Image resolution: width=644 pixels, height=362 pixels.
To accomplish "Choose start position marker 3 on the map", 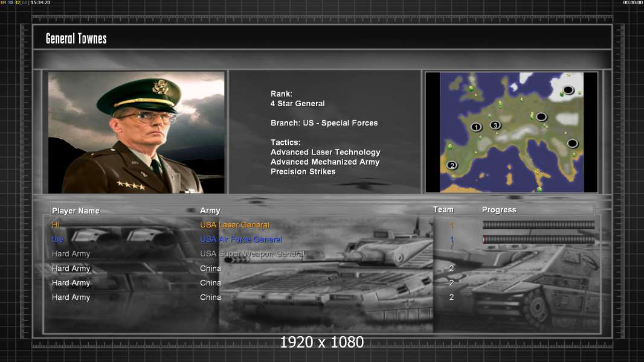I will pyautogui.click(x=495, y=125).
